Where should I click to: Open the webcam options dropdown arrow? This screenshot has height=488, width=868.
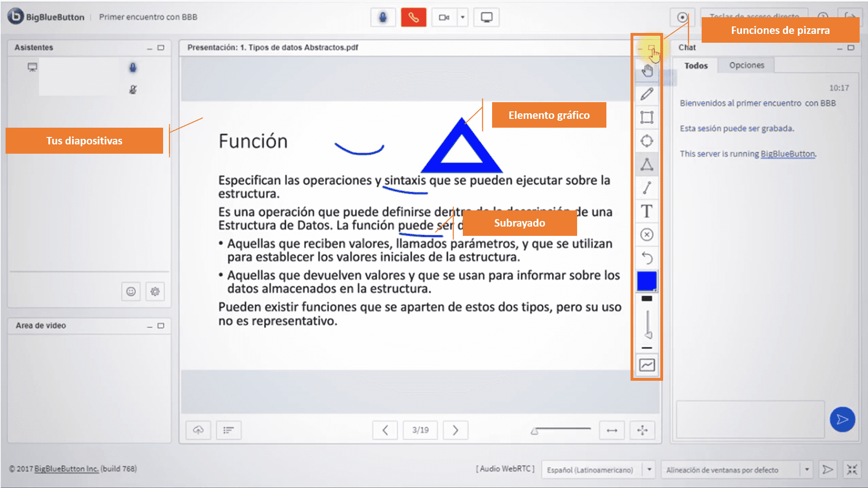463,18
